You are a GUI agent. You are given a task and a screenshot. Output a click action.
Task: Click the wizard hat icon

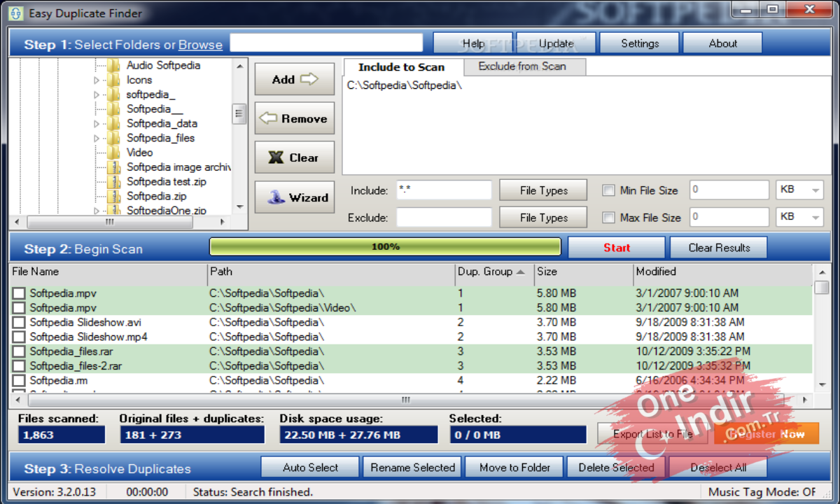pos(276,197)
